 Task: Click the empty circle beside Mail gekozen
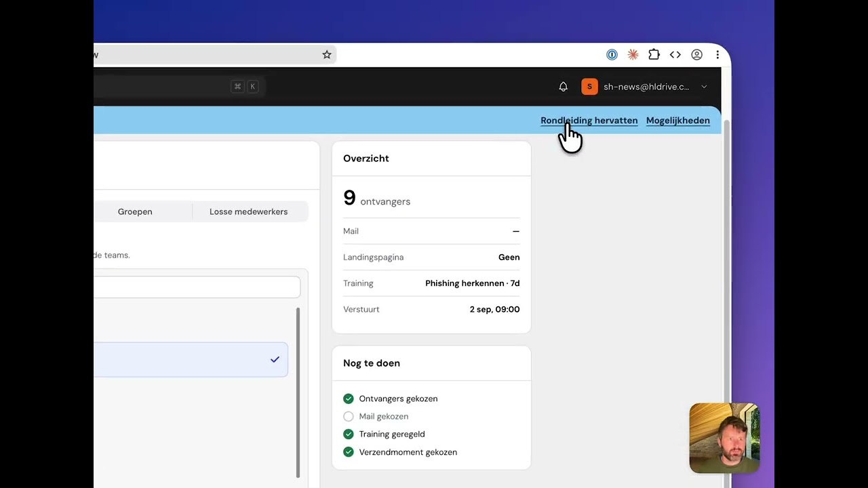(x=349, y=416)
